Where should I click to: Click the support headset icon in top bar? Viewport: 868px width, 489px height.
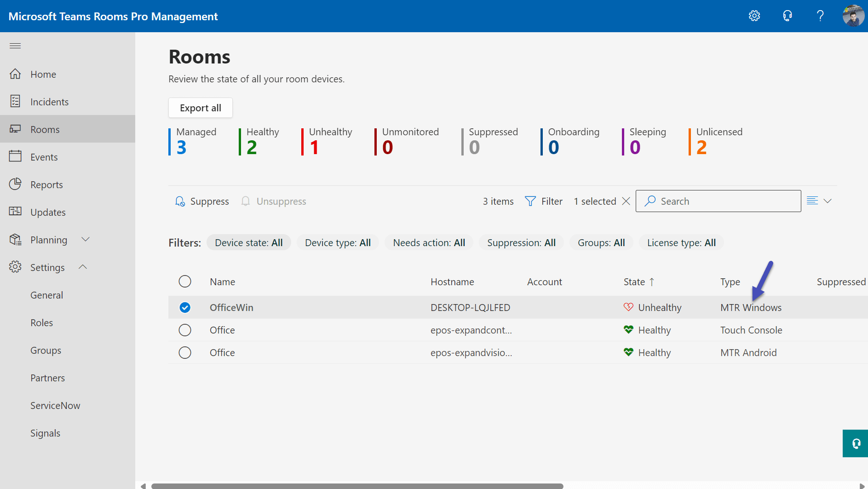787,15
